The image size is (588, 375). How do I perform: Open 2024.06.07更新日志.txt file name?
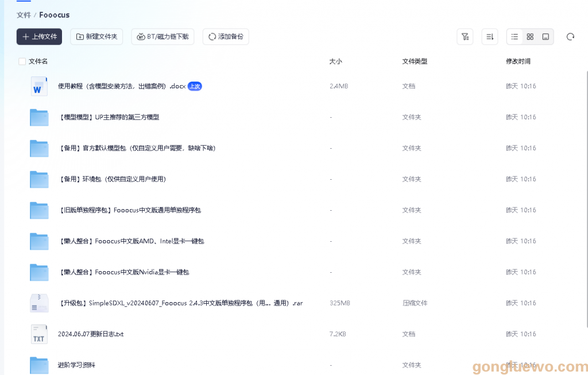(x=91, y=334)
